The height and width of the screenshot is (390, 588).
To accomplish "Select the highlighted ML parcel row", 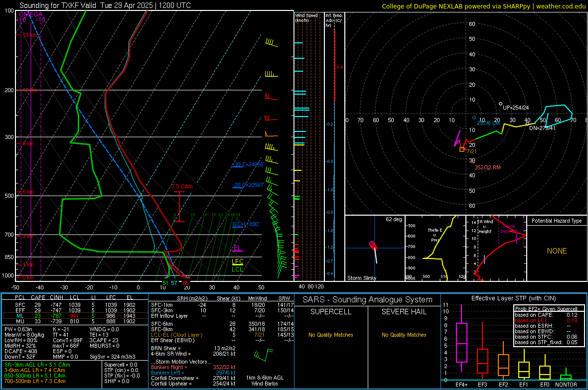I will 75,316.
